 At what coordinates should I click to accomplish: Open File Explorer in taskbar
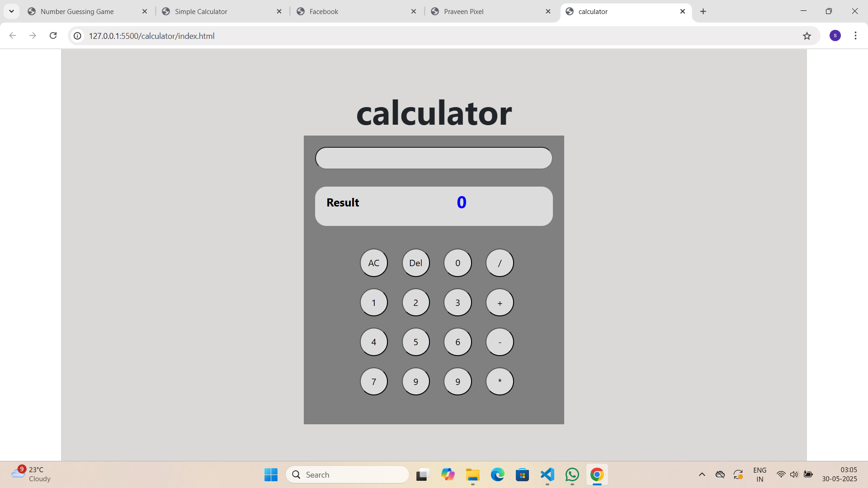tap(472, 474)
